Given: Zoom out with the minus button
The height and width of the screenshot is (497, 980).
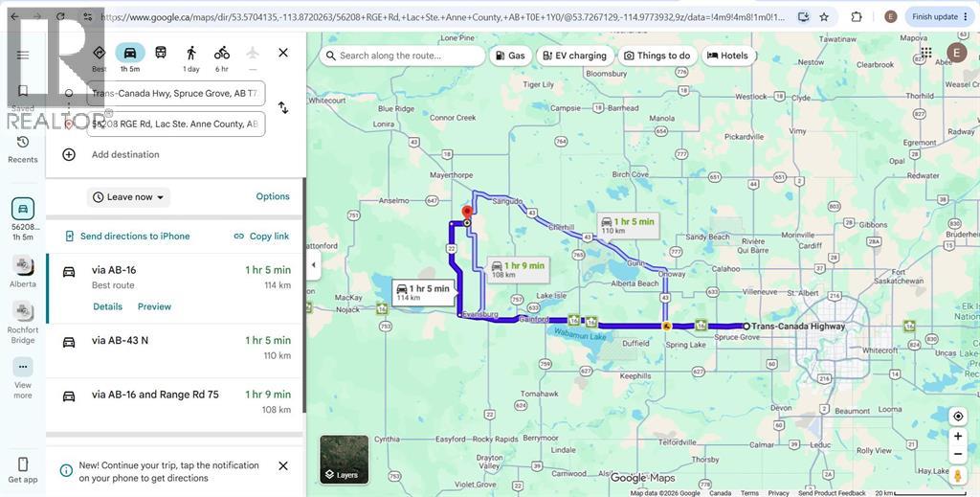Looking at the screenshot, I should [957, 455].
